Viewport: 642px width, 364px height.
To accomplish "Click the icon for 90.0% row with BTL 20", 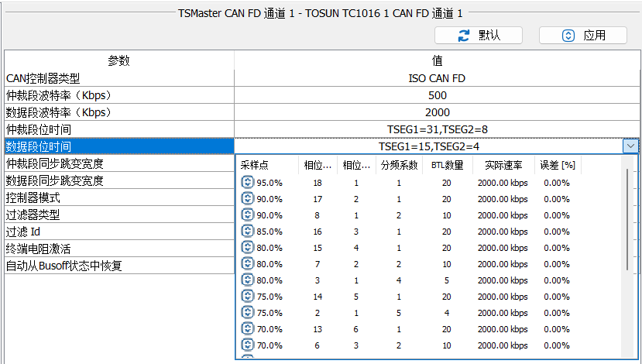I will point(248,198).
